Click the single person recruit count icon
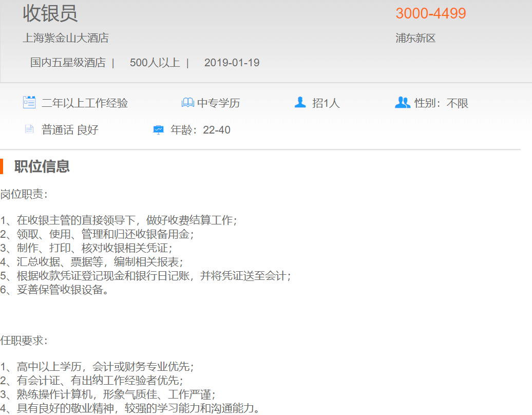Image resolution: width=532 pixels, height=415 pixels. click(x=300, y=102)
